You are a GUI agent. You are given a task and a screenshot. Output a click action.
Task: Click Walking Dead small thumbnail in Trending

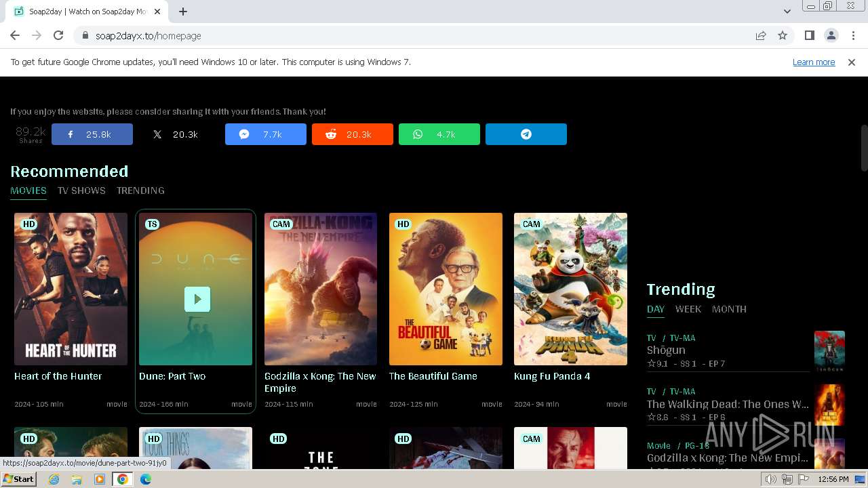click(x=829, y=405)
